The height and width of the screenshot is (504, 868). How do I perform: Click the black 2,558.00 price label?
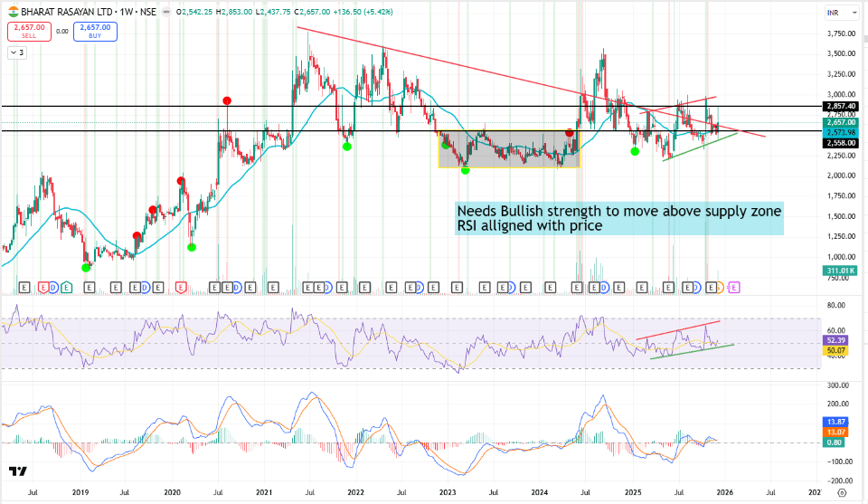[842, 142]
